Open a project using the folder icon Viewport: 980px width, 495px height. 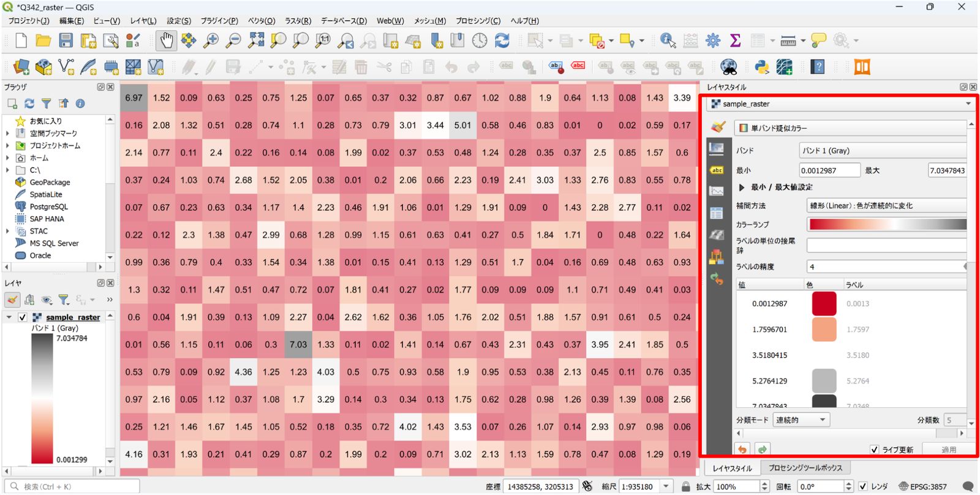(x=43, y=41)
